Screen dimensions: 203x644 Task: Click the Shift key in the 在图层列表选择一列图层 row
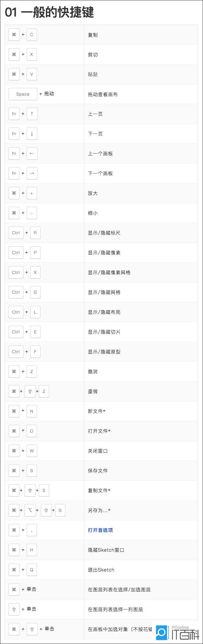coord(14,609)
